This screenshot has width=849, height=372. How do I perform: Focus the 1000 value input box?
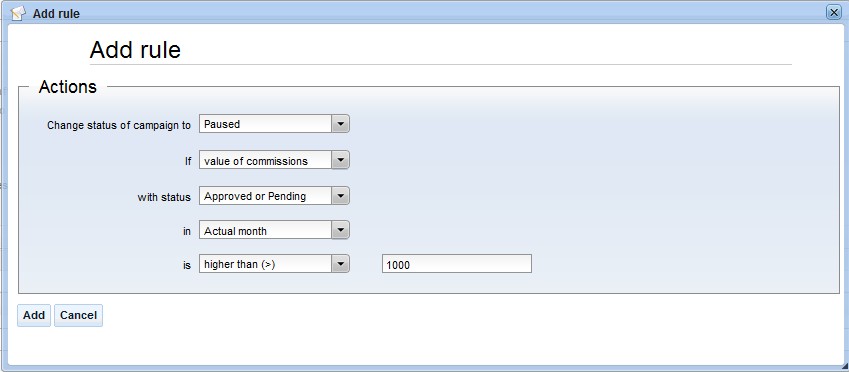coord(456,264)
